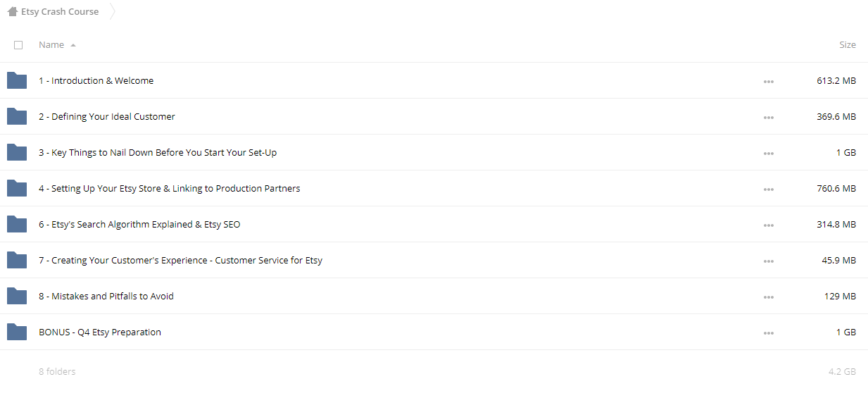
Task: Sort by the Name column header
Action: tap(51, 44)
